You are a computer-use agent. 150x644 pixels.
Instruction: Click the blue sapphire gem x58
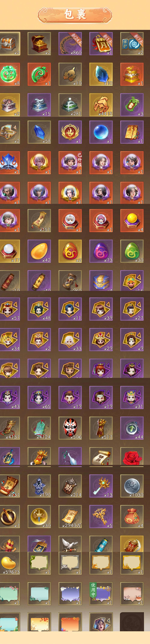[x=39, y=132]
